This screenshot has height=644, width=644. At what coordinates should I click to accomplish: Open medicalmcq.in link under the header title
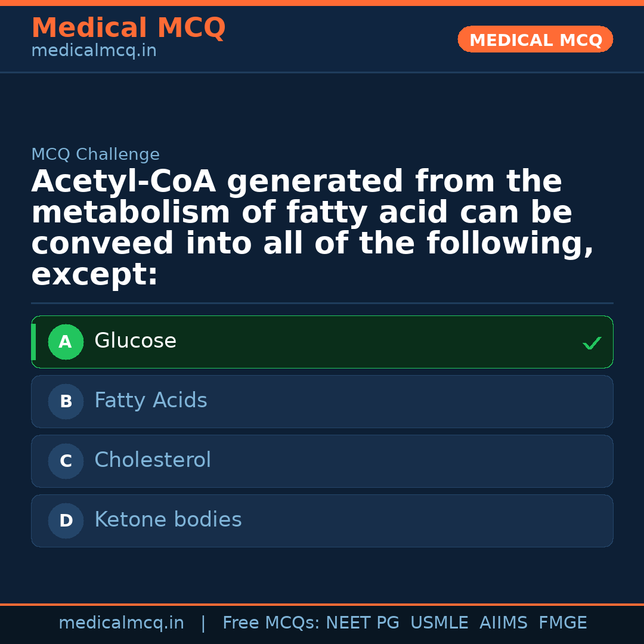tap(94, 51)
